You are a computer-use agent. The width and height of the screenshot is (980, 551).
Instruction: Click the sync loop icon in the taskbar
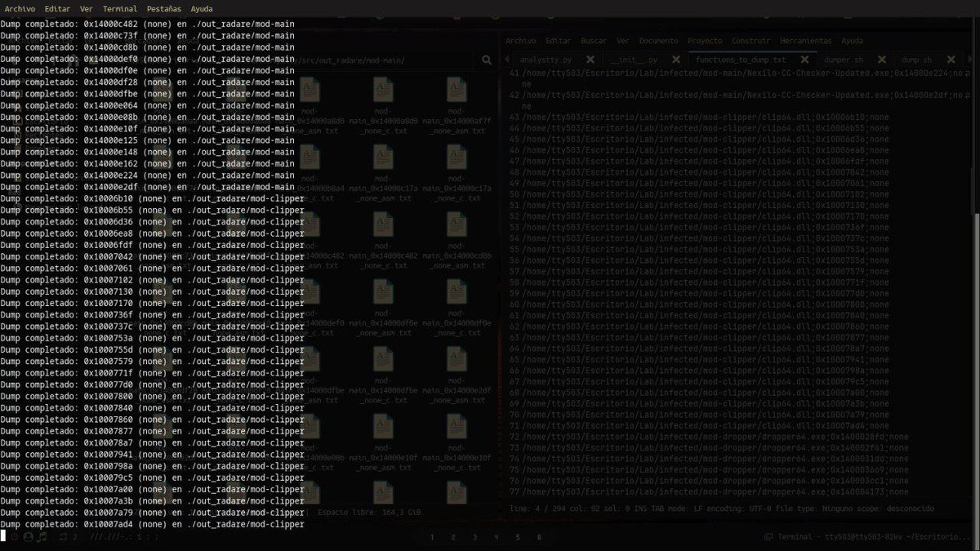[64, 537]
